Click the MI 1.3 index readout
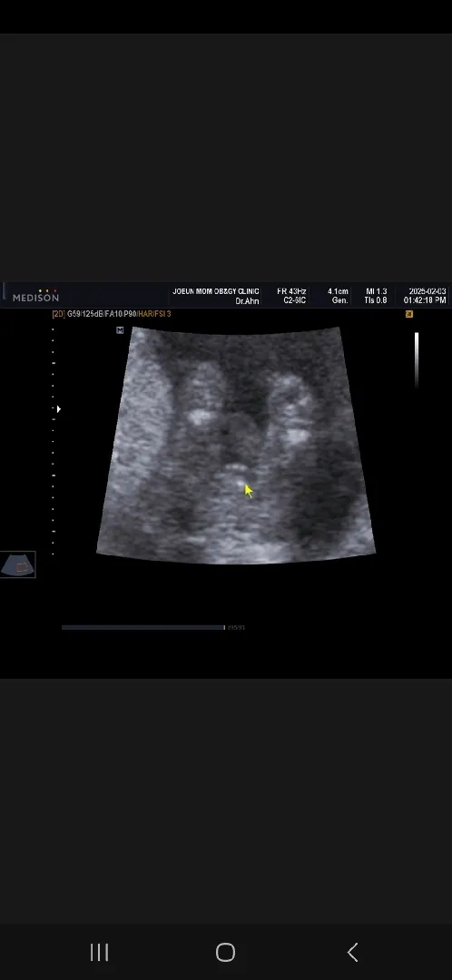 pyautogui.click(x=377, y=292)
